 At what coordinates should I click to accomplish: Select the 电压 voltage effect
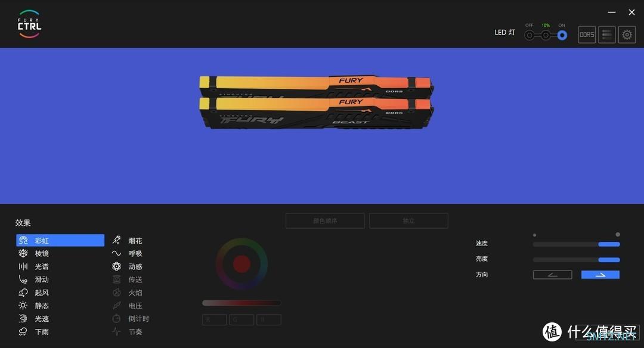pos(128,306)
